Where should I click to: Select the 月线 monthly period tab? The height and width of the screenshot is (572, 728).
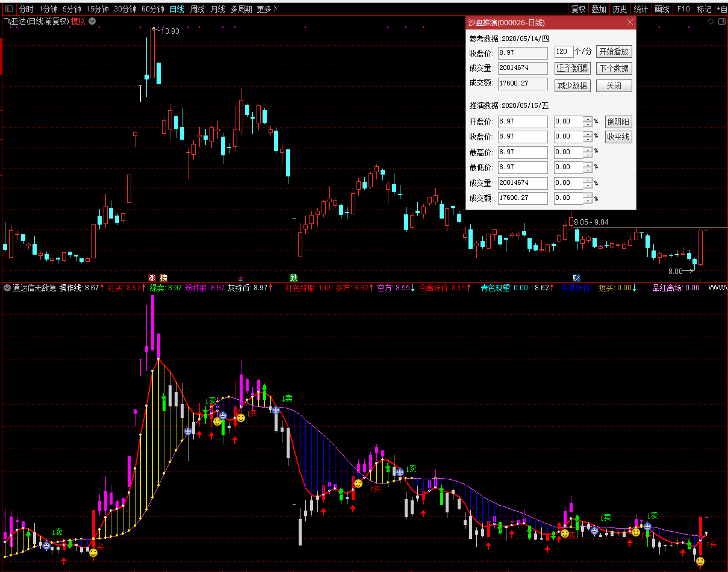pyautogui.click(x=218, y=9)
